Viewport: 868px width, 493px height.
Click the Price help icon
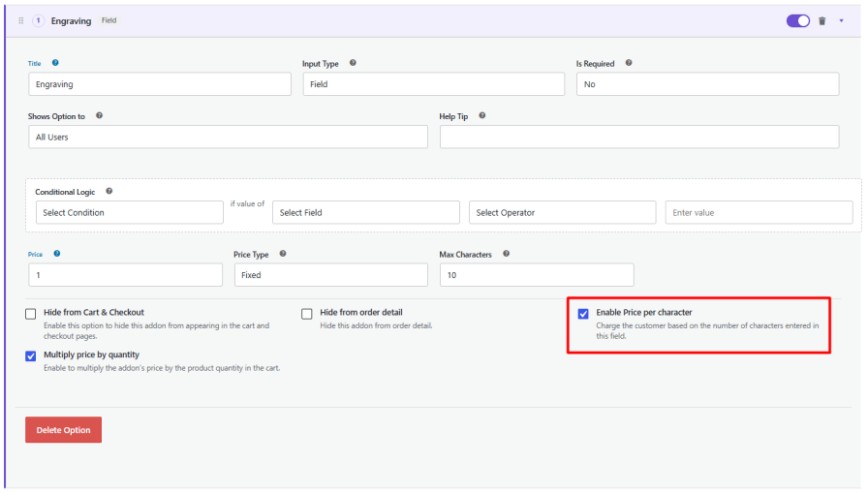[x=57, y=254]
